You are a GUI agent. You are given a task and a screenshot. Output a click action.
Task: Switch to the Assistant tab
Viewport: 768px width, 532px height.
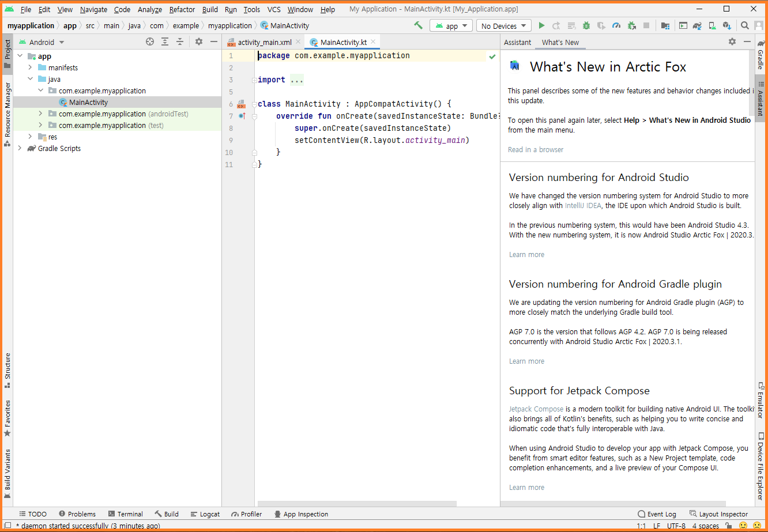(517, 42)
